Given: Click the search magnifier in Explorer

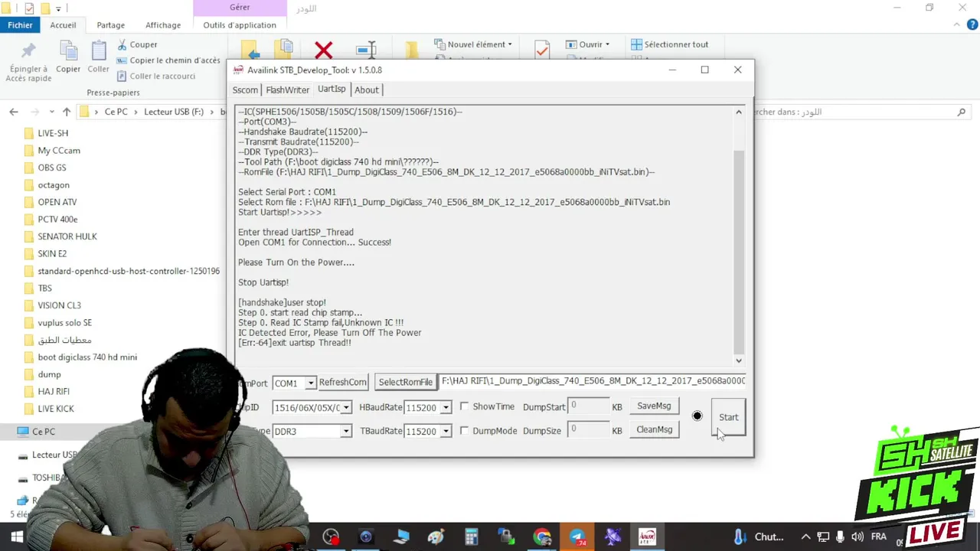Looking at the screenshot, I should [x=962, y=112].
